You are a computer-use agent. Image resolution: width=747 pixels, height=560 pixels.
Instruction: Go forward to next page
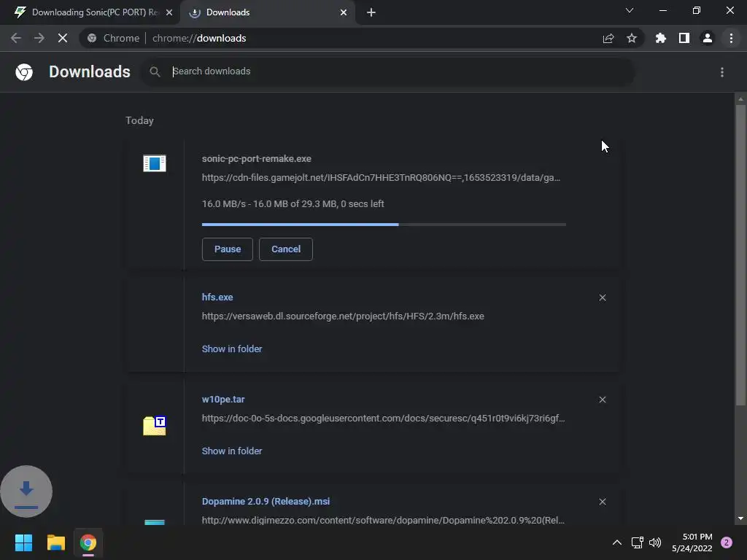(x=39, y=38)
